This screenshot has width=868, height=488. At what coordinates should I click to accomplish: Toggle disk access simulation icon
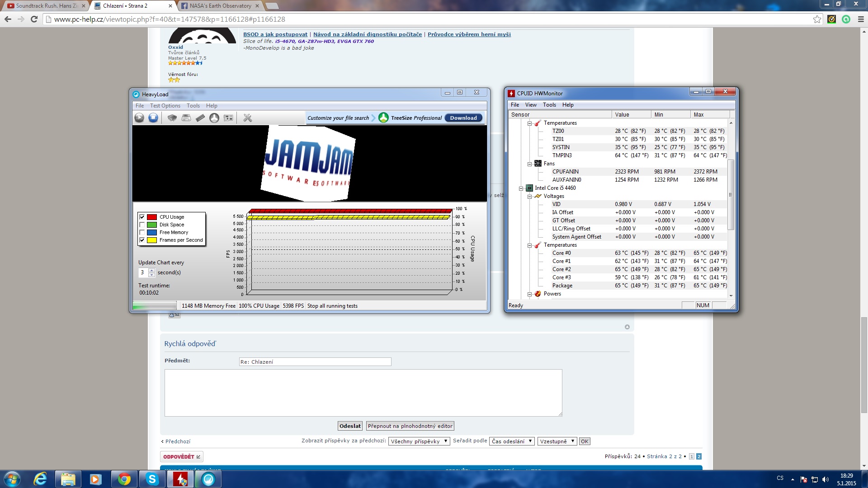tap(214, 118)
